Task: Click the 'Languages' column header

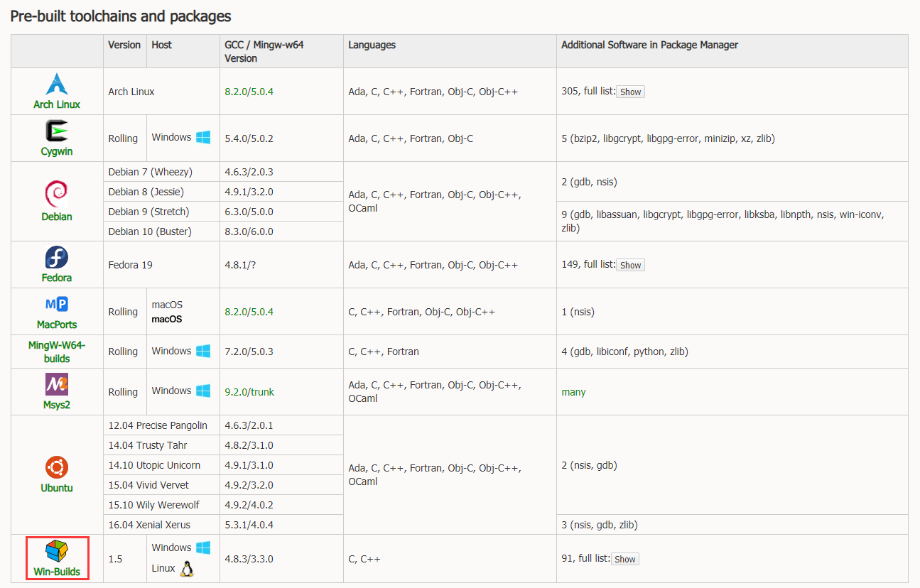Action: pos(372,45)
